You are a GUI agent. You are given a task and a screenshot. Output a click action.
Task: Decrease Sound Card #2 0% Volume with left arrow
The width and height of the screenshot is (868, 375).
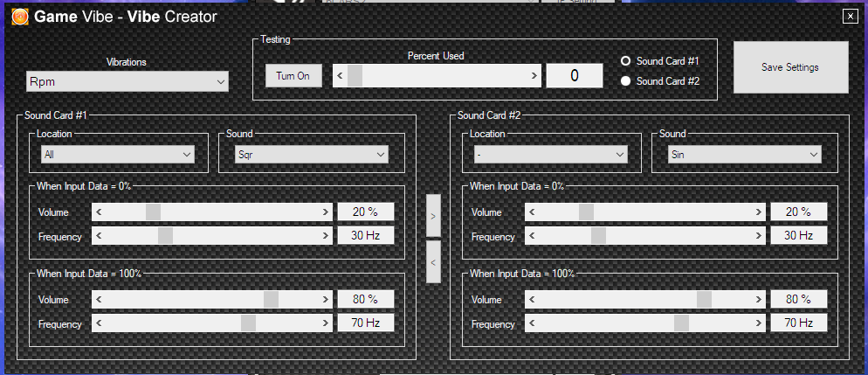click(x=532, y=212)
